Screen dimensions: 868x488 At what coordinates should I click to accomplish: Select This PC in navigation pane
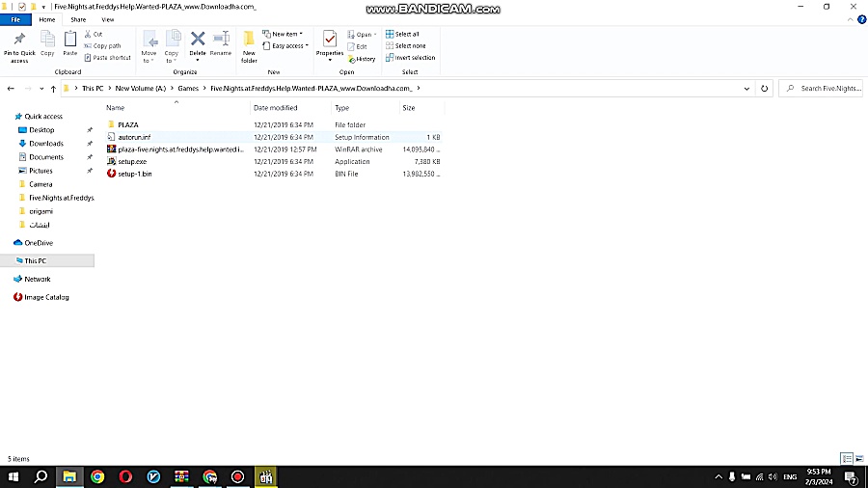35,260
